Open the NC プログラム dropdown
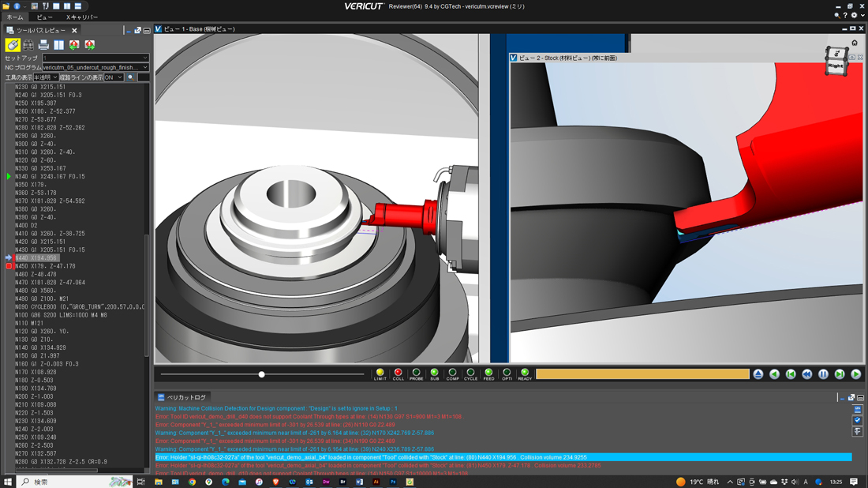This screenshot has width=868, height=488. coord(95,67)
